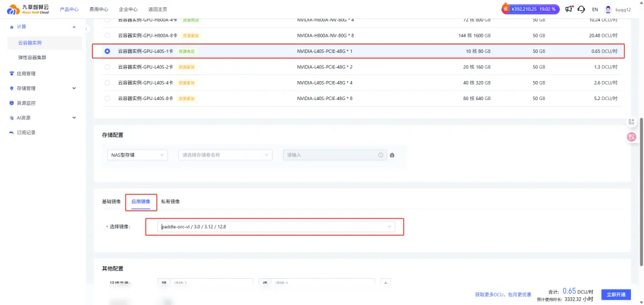Select the GPU-L40S-2卡 instance radio button

[107, 67]
